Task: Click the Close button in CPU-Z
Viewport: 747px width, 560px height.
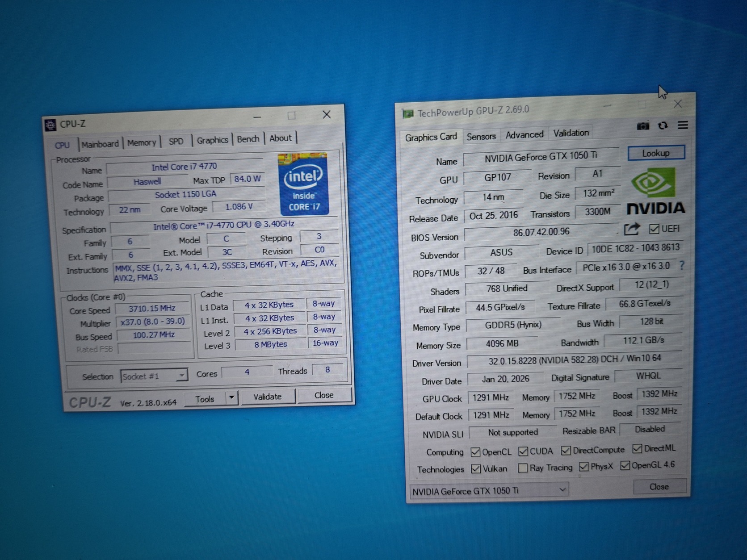Action: (x=324, y=395)
